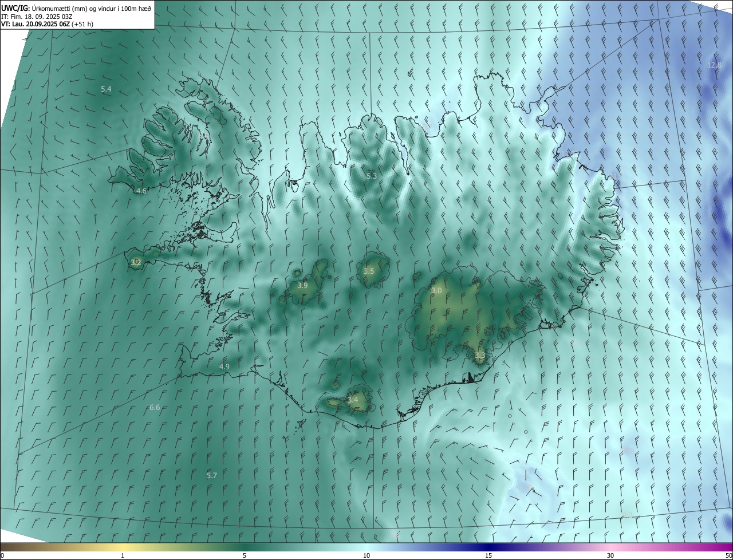Click the 5.7 value label
Viewport: 733px width, 560px height.
212,475
